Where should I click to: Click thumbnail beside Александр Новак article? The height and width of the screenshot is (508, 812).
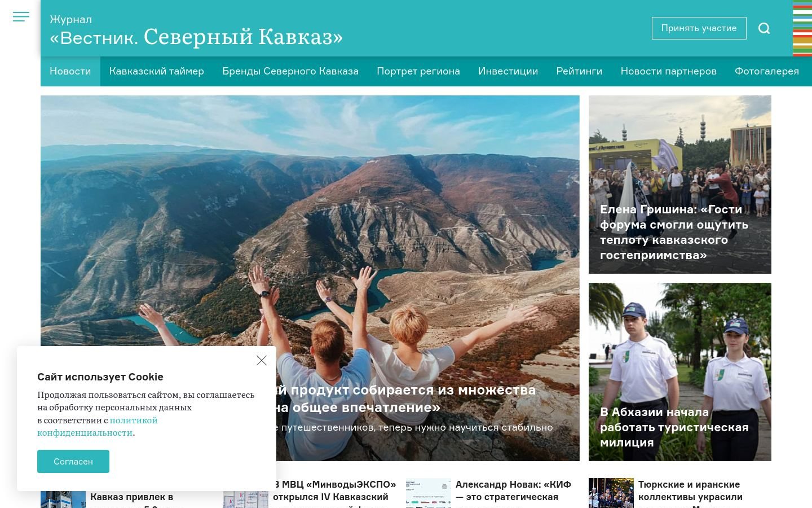(429, 493)
